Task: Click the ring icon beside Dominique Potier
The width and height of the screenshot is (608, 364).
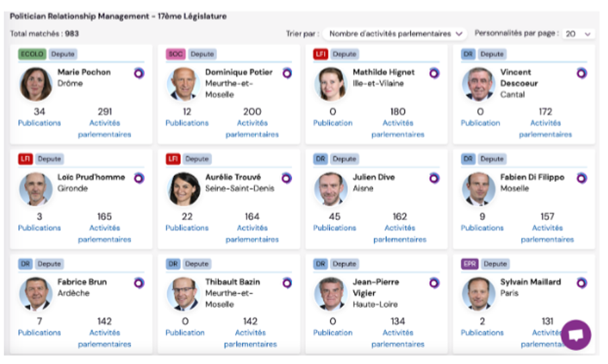Action: tap(287, 73)
